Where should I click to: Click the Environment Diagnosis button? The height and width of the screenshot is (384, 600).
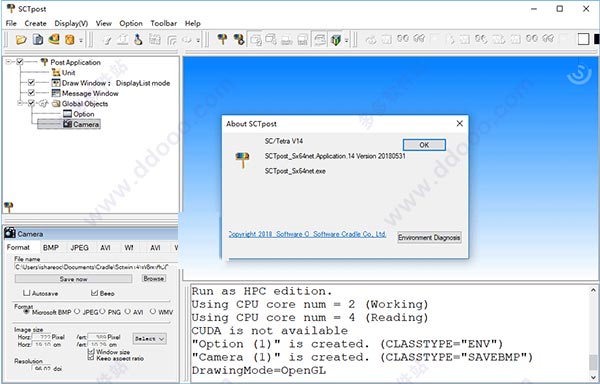click(x=429, y=238)
